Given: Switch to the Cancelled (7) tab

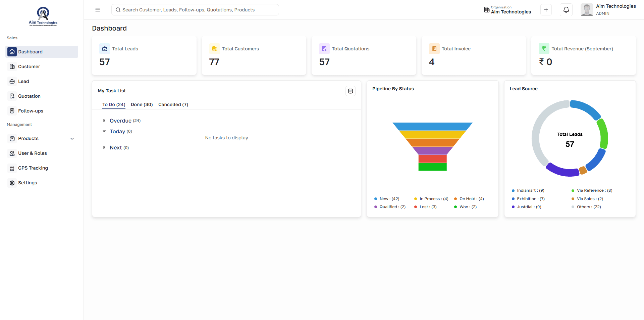Looking at the screenshot, I should (x=173, y=104).
